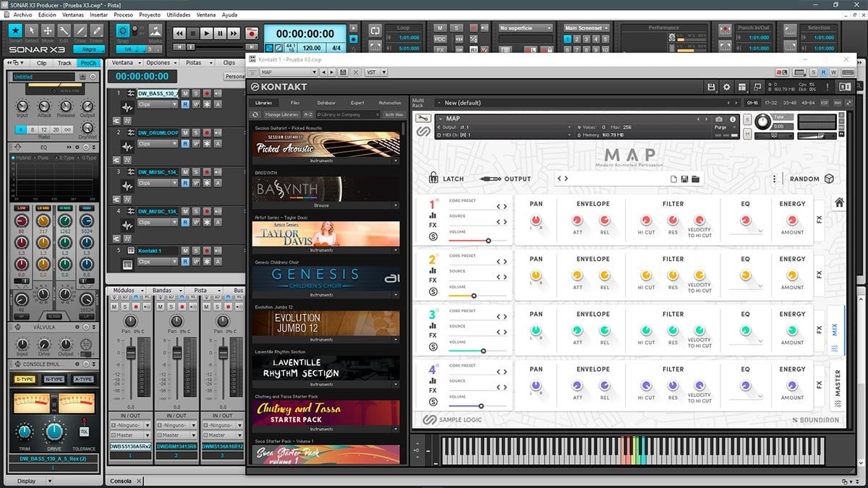The width and height of the screenshot is (868, 488).
Task: Switch to the Track inspector tab
Action: (x=64, y=63)
